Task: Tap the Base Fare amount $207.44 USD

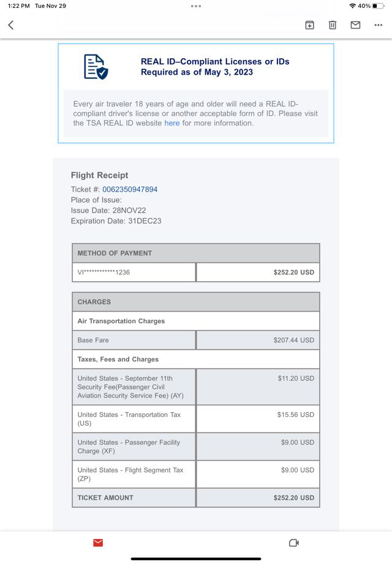Action: click(293, 340)
